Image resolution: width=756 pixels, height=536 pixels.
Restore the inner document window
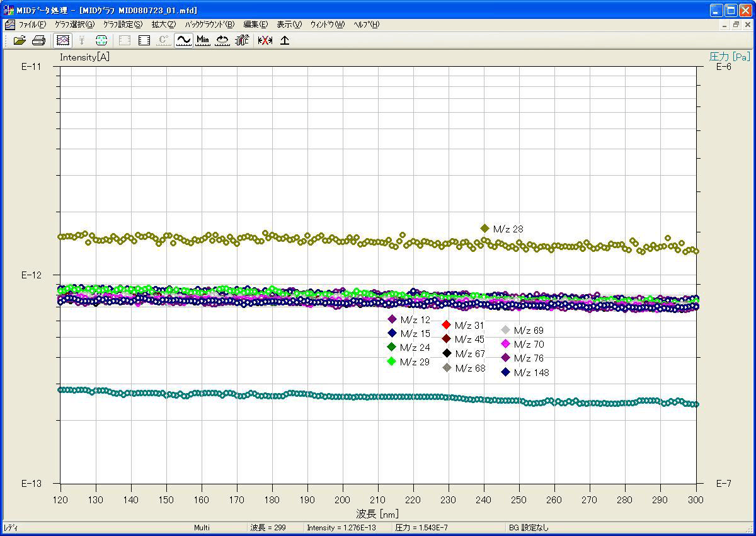tap(735, 25)
